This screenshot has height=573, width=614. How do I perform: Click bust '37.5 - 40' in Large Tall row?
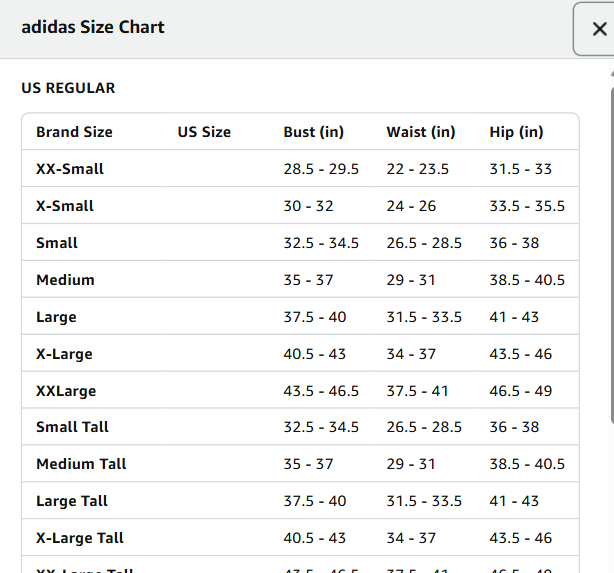tap(315, 501)
